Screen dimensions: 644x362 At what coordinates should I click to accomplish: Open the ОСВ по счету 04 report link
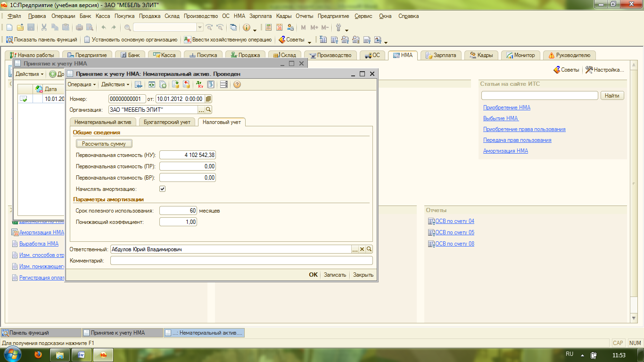click(x=454, y=221)
